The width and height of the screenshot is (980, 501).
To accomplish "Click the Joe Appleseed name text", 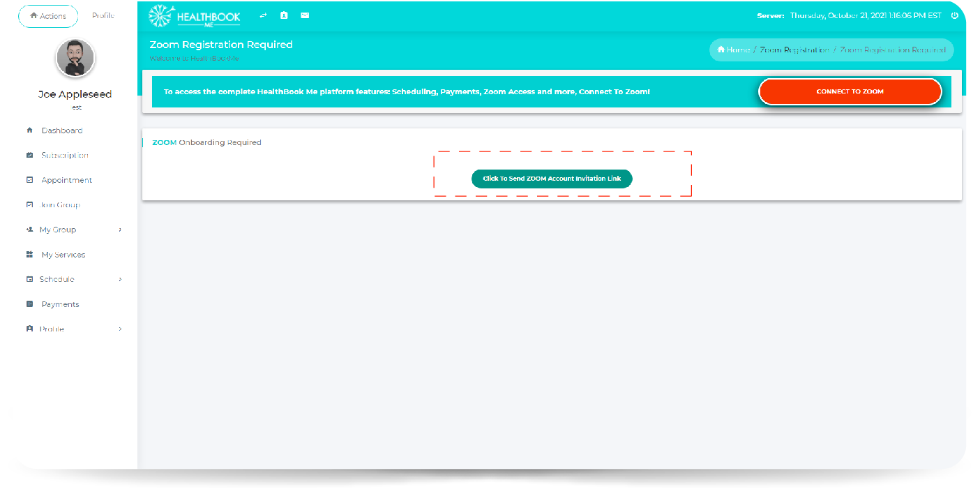I will coord(75,94).
